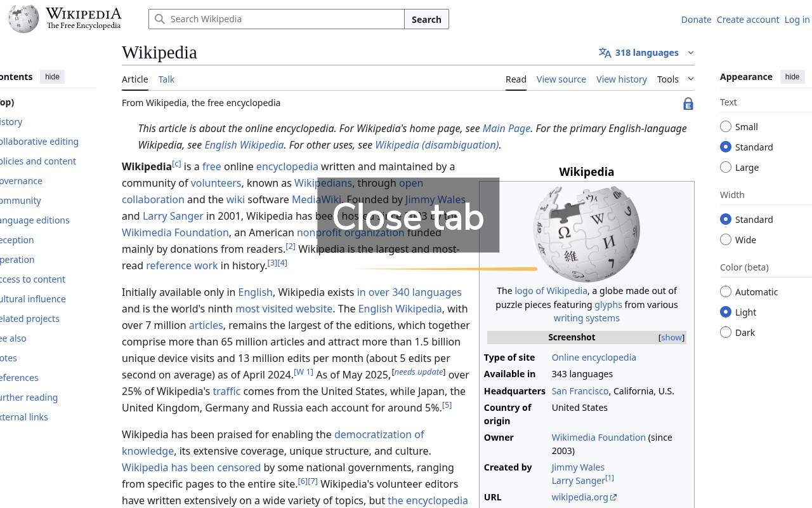812x508 pixels.
Task: Open the Tools dropdown menu
Action: (x=676, y=79)
